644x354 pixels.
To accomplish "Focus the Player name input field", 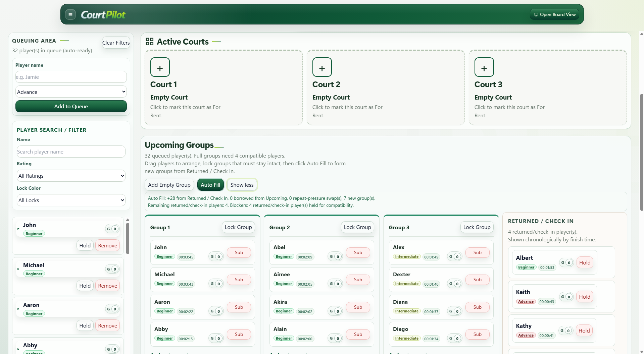I will [x=71, y=77].
